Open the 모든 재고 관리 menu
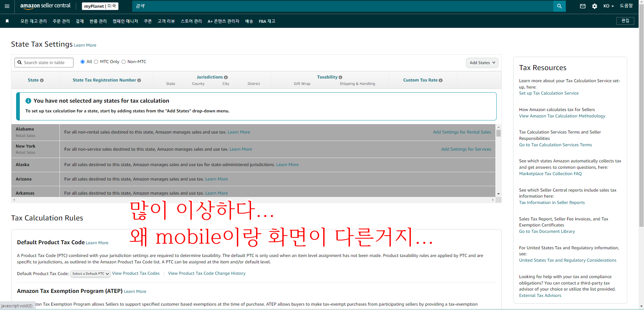The height and width of the screenshot is (310, 644). coord(34,21)
